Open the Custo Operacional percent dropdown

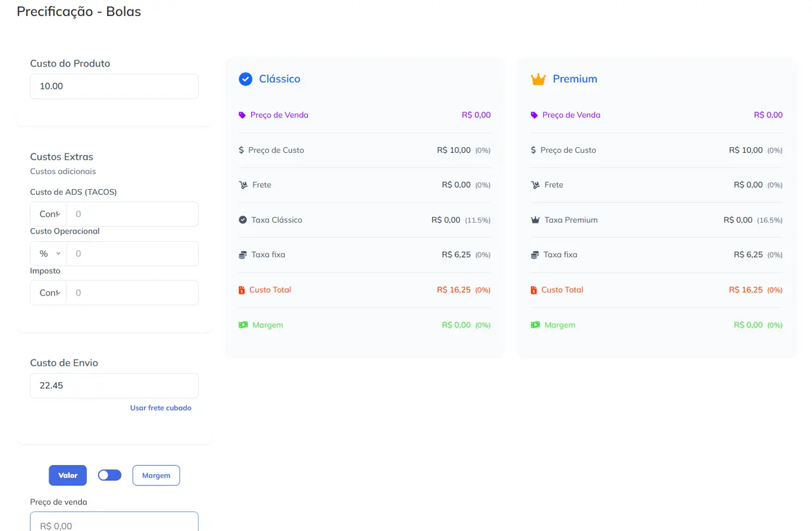(49, 253)
